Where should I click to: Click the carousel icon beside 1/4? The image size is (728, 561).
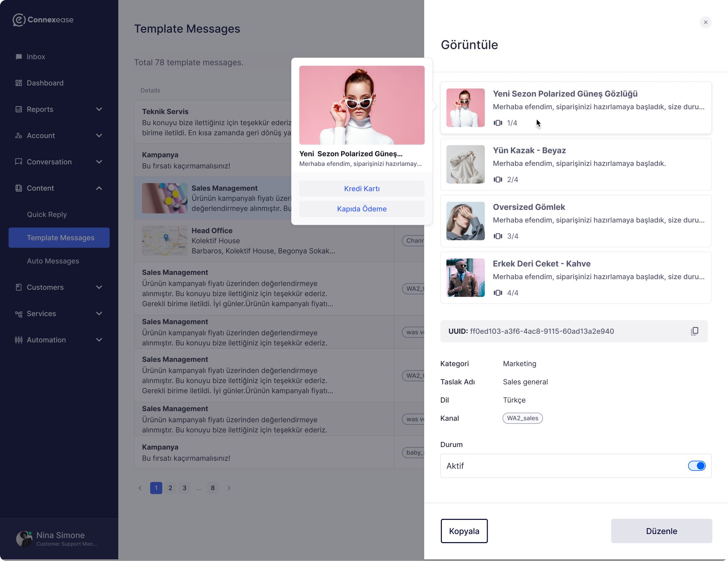coord(498,123)
